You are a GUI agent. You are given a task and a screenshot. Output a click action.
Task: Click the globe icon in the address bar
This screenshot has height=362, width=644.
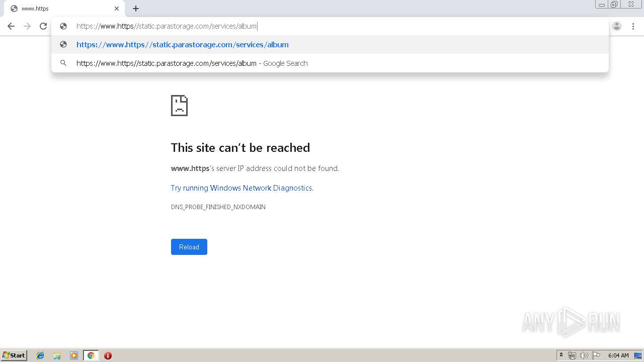[63, 26]
